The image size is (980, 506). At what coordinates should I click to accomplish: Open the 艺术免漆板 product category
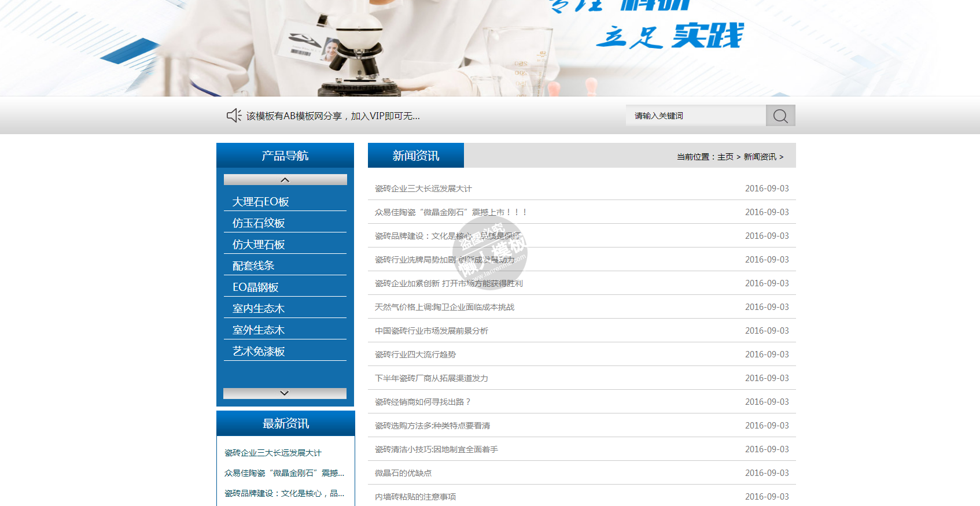pyautogui.click(x=259, y=352)
